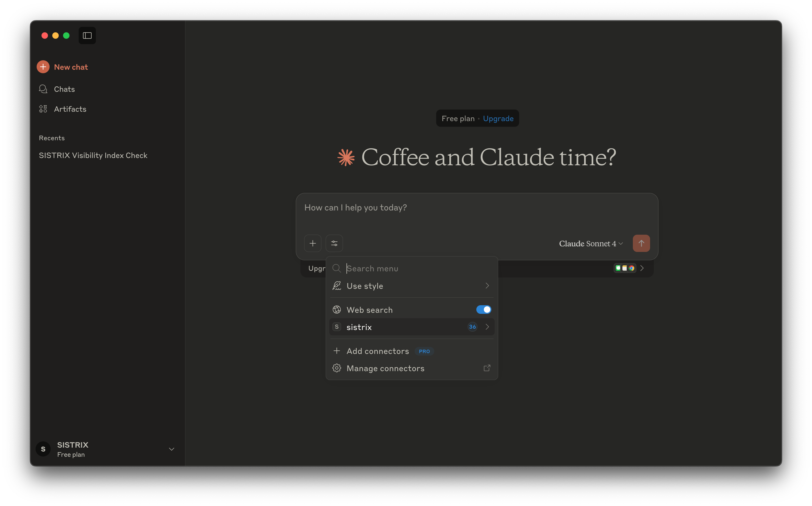This screenshot has height=506, width=812.
Task: Click the Manage connectors external link icon
Action: (x=487, y=368)
